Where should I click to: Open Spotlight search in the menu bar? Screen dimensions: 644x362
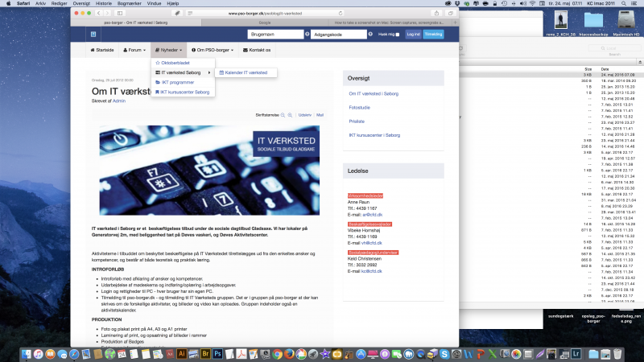(x=624, y=3)
